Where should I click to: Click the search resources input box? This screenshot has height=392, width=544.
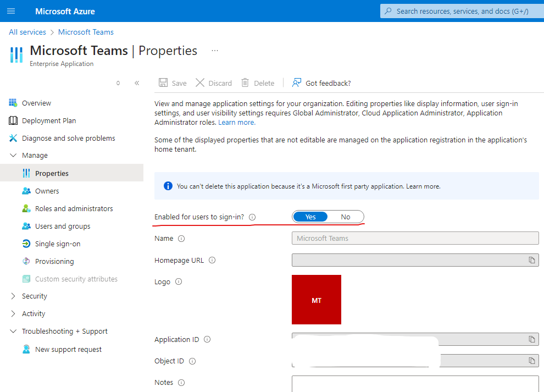coord(462,11)
